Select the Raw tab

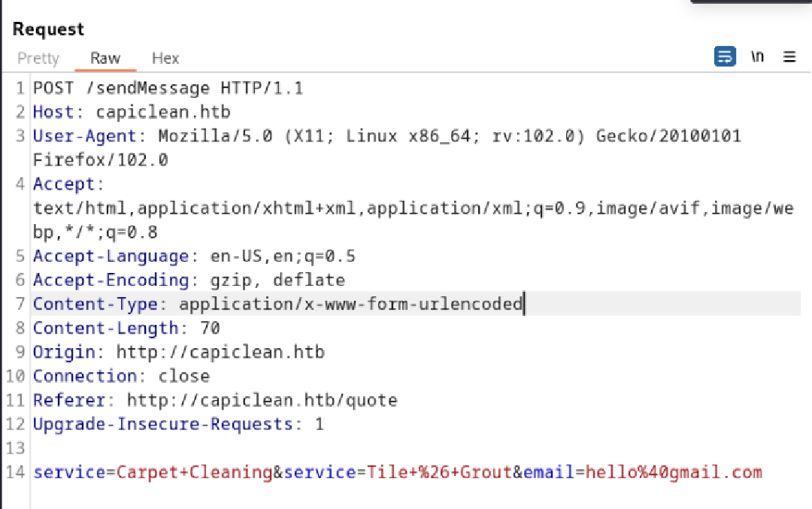click(105, 58)
